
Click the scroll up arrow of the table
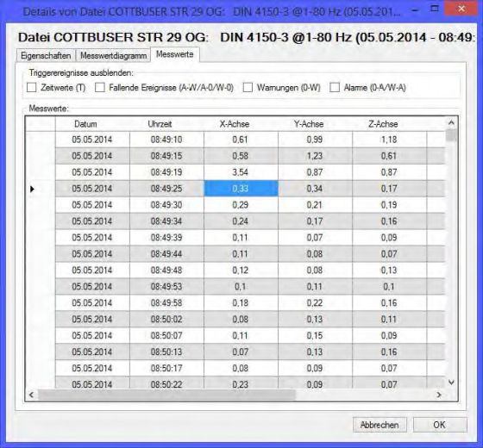tap(451, 123)
